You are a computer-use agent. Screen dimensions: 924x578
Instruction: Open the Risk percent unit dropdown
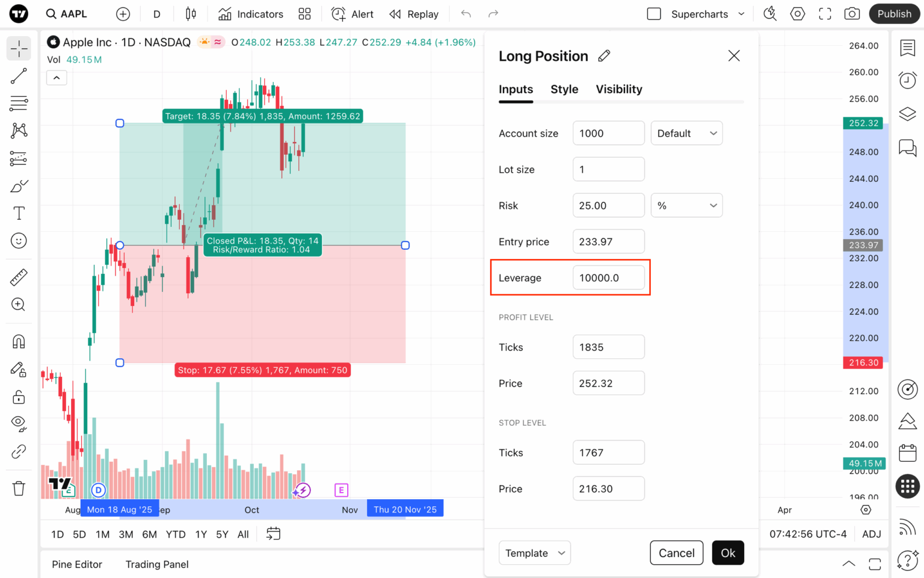click(x=686, y=205)
